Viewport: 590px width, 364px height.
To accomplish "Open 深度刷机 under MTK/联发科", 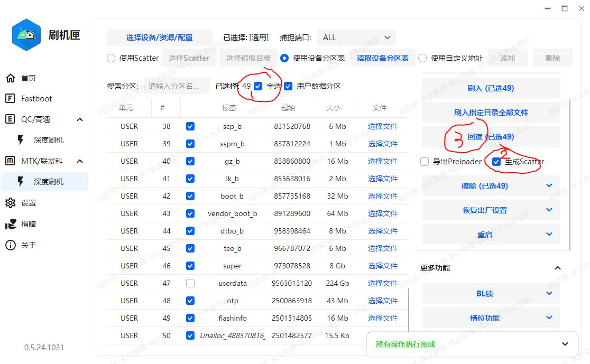I will pos(49,182).
